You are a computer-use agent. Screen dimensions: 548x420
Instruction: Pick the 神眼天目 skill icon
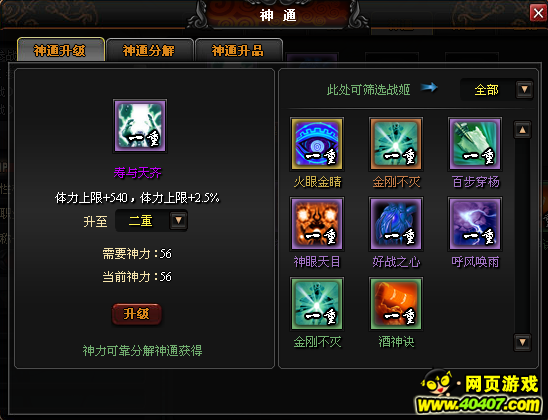(317, 224)
